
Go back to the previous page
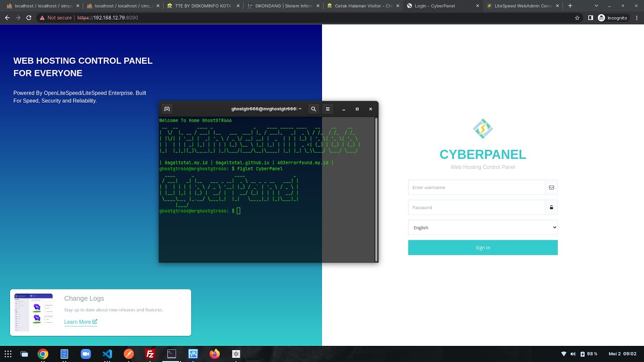[x=7, y=18]
